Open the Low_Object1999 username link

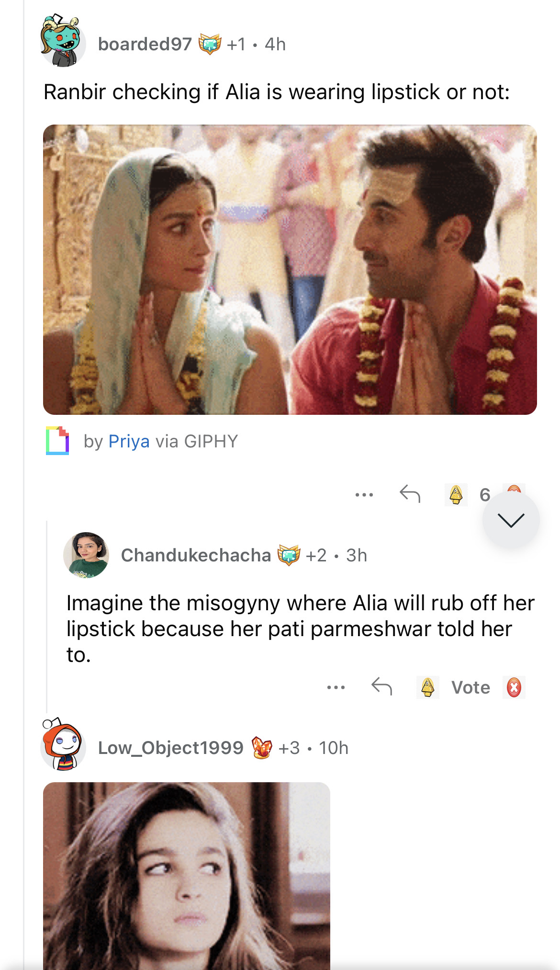tap(170, 748)
